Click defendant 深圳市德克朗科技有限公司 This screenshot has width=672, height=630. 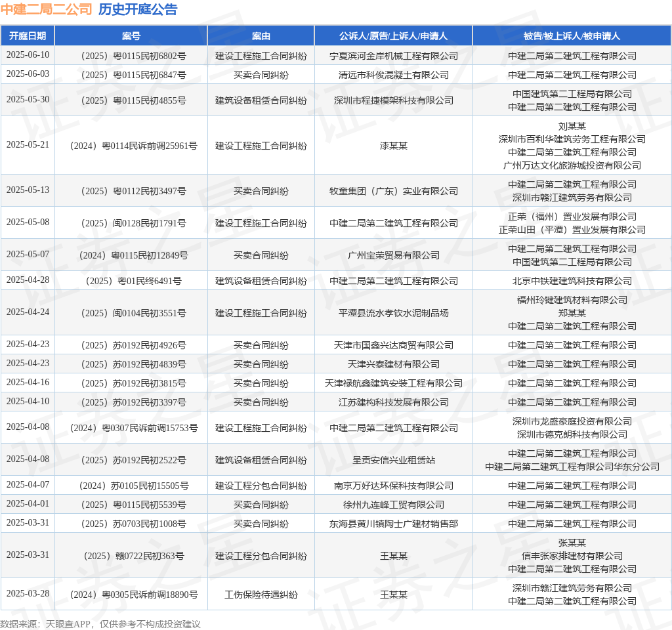pyautogui.click(x=572, y=434)
